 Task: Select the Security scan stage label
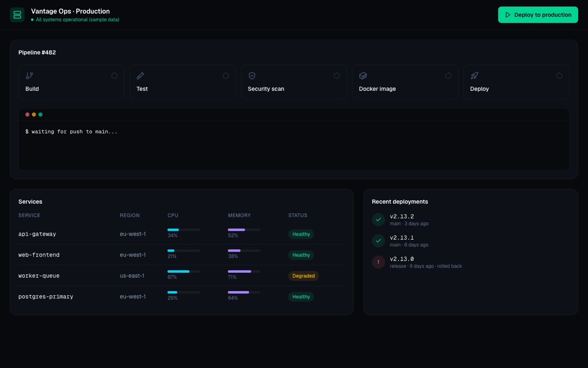[266, 89]
